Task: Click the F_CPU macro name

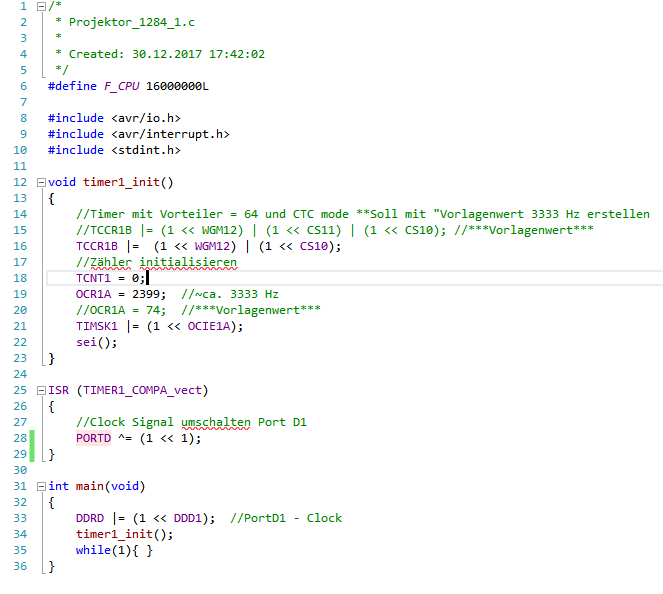Action: click(121, 86)
